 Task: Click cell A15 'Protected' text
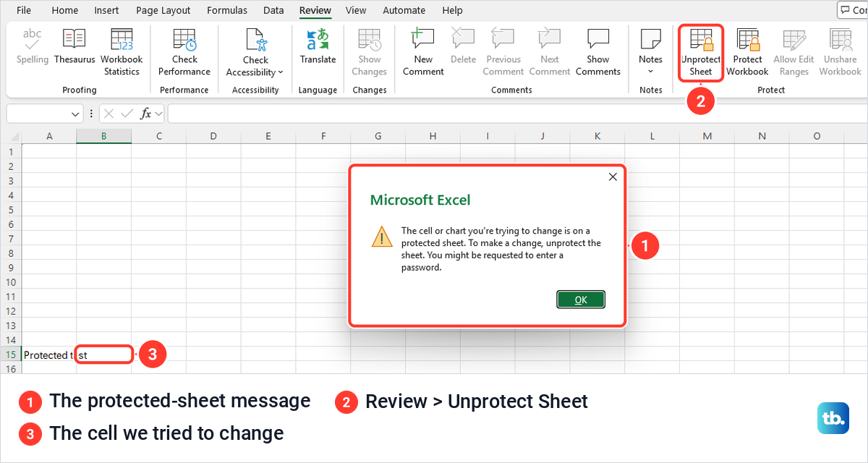(x=46, y=355)
